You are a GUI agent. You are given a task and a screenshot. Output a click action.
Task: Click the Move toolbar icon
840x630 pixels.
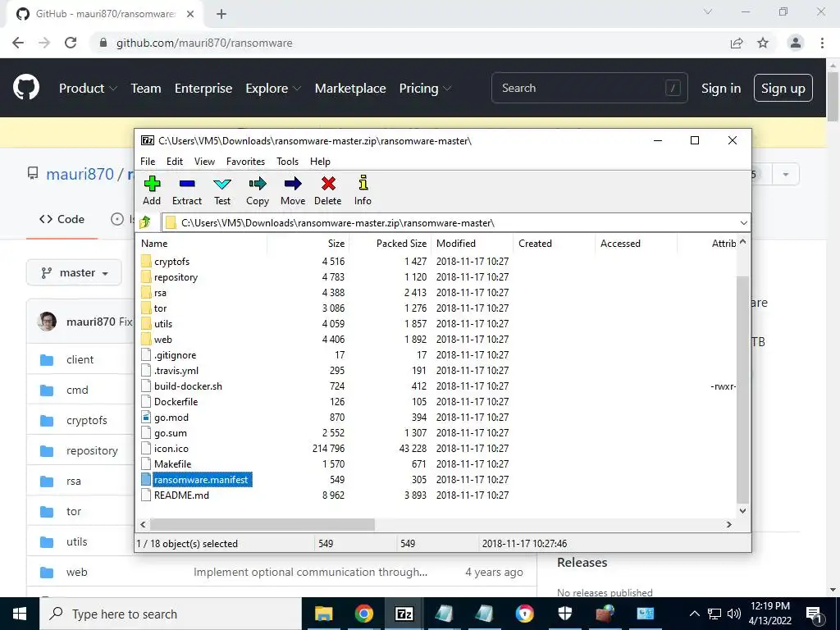tap(293, 190)
